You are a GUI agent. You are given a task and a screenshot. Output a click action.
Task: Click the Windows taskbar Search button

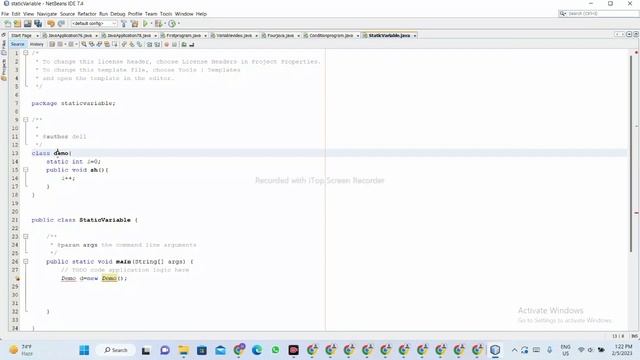pos(116,350)
